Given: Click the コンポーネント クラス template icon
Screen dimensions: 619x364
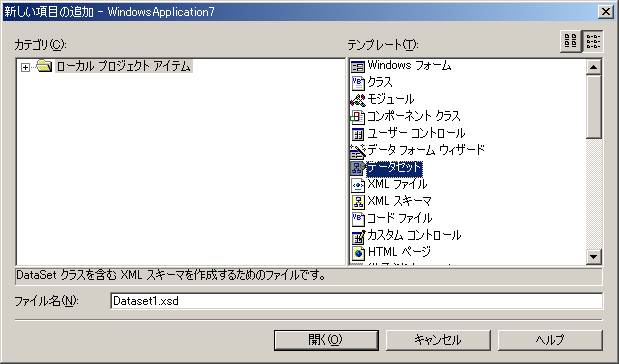Looking at the screenshot, I should pyautogui.click(x=358, y=117).
